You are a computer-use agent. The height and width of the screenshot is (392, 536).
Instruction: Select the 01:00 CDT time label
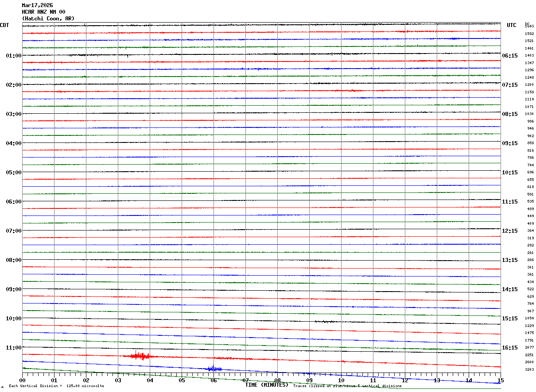[x=14, y=56]
